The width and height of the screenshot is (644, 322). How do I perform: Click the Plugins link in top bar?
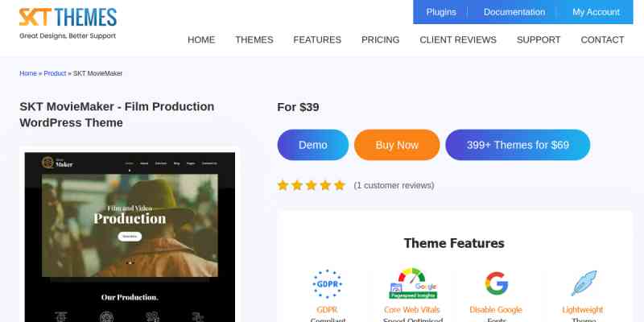coord(441,12)
